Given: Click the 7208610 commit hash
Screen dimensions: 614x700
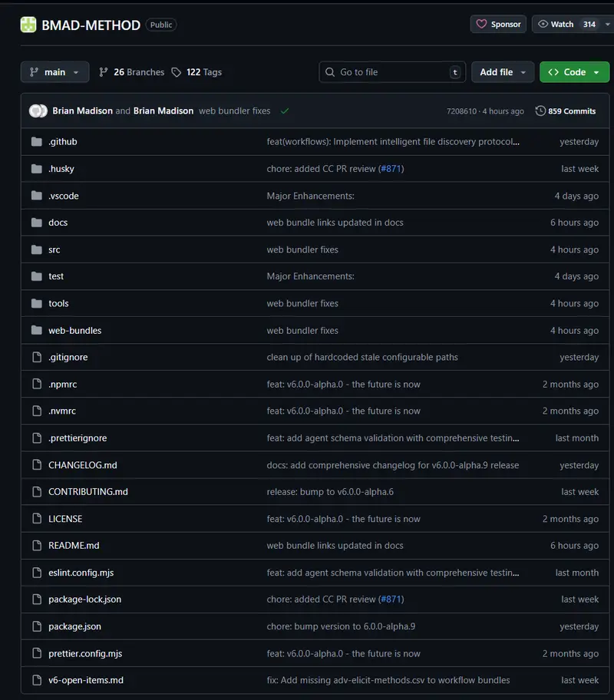Looking at the screenshot, I should click(x=461, y=111).
